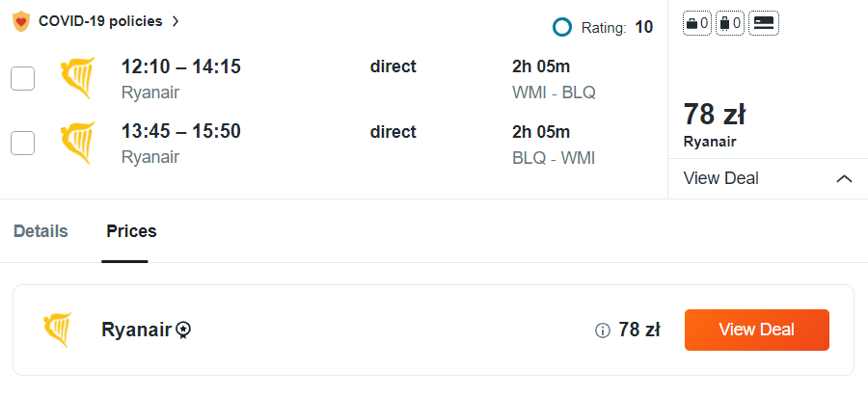Screen dimensions: 868x397
Task: Tick the checkbox for the 13:45 – 15:50 flight
Action: pyautogui.click(x=22, y=143)
